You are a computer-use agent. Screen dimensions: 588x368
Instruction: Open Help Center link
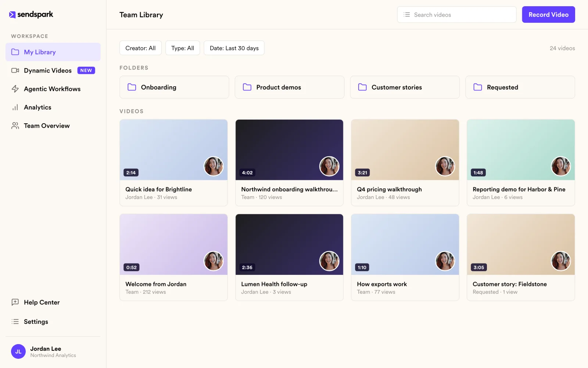pyautogui.click(x=53, y=302)
